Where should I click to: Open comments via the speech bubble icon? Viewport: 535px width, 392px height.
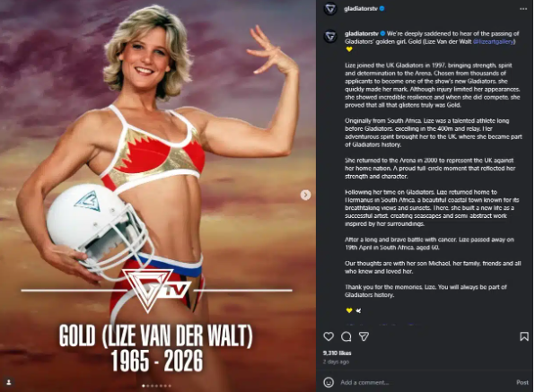coord(346,336)
